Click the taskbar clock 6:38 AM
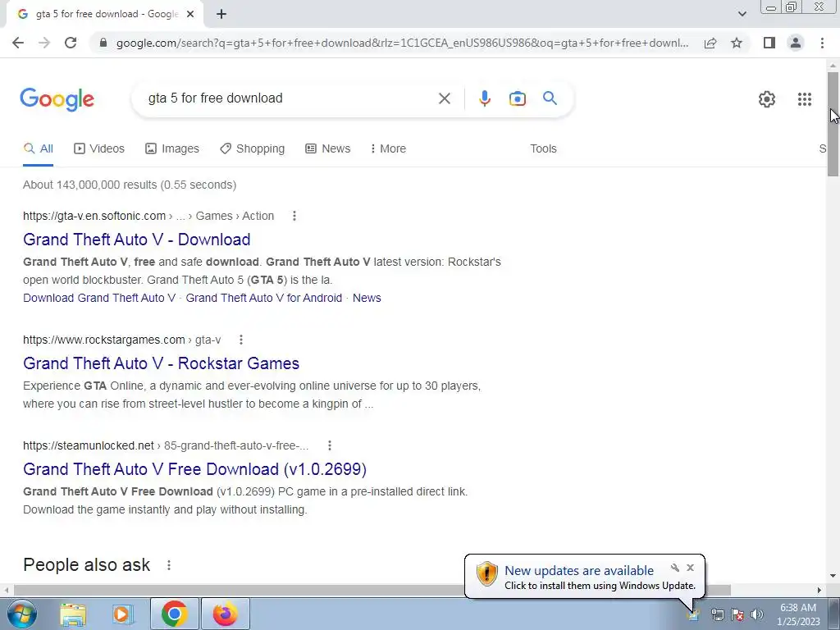Viewport: 840px width, 630px height. 798,608
